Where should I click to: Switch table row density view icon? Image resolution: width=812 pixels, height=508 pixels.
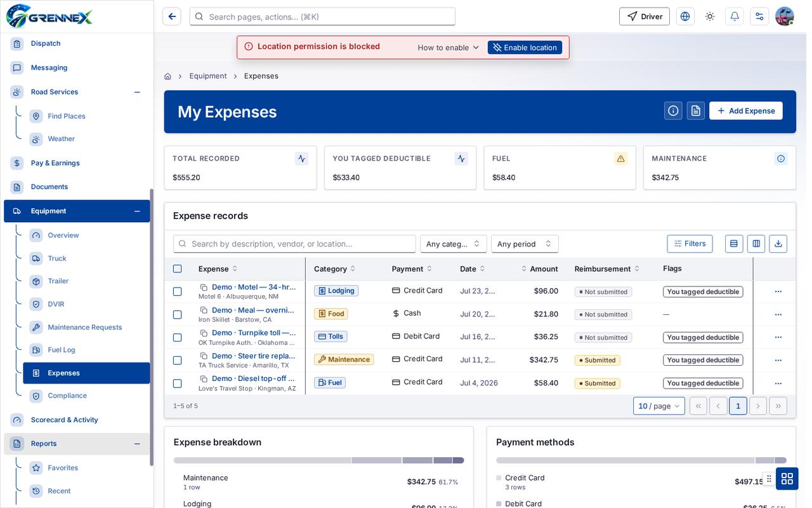734,244
